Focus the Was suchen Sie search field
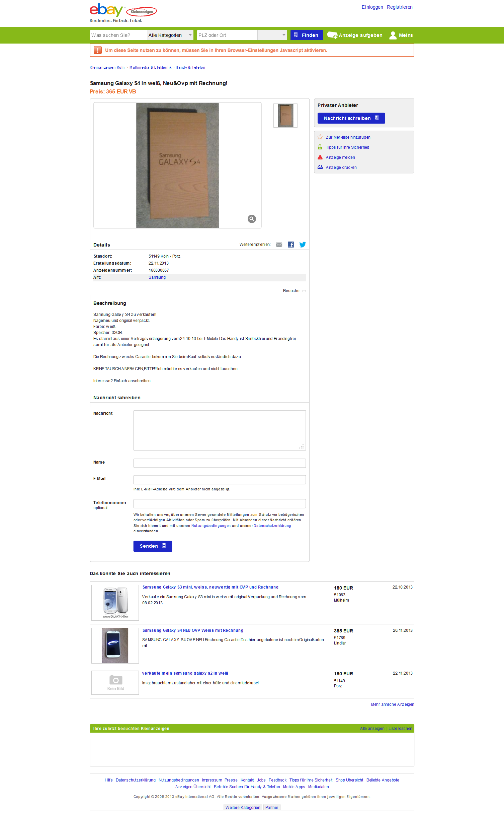This screenshot has width=504, height=818. (x=118, y=35)
